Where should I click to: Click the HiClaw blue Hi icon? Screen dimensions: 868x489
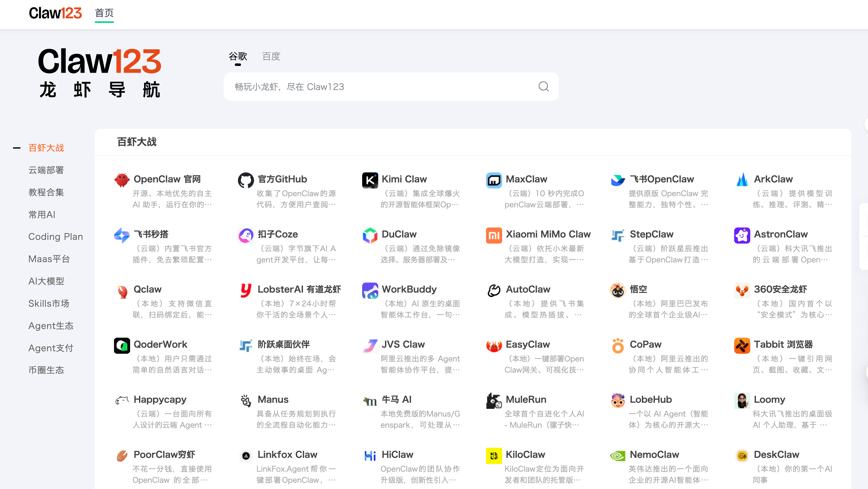(370, 456)
